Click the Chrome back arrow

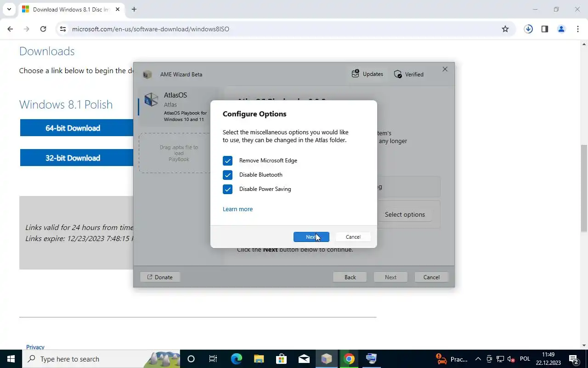tap(10, 29)
